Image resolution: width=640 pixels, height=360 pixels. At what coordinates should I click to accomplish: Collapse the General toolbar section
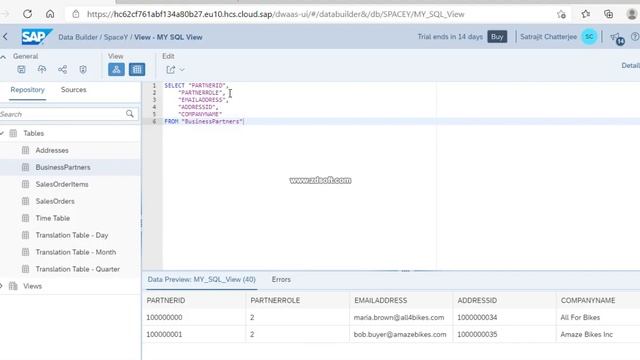pyautogui.click(x=3, y=57)
